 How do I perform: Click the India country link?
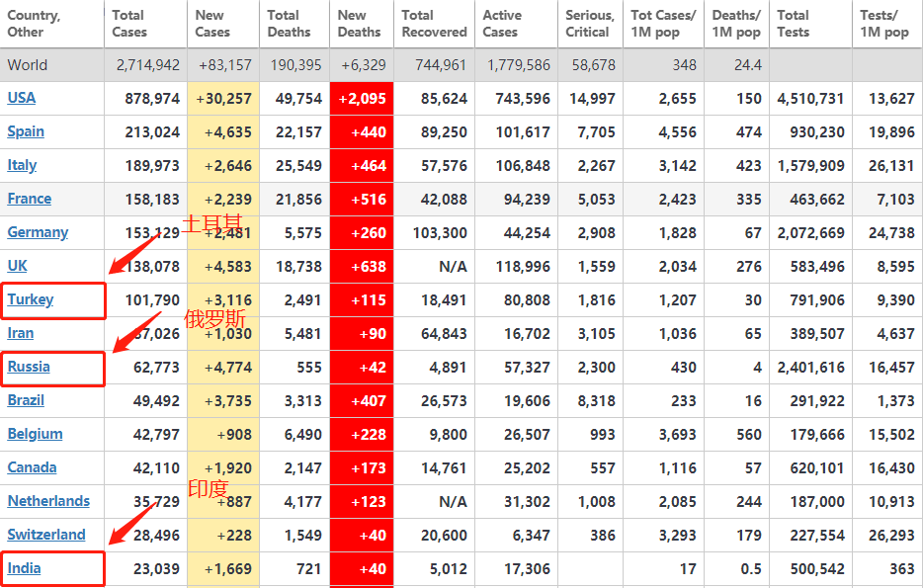(24, 568)
